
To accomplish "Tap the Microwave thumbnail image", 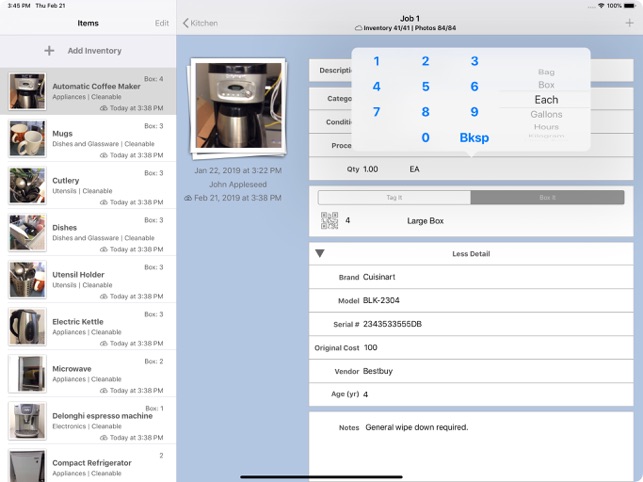I will coord(27,374).
